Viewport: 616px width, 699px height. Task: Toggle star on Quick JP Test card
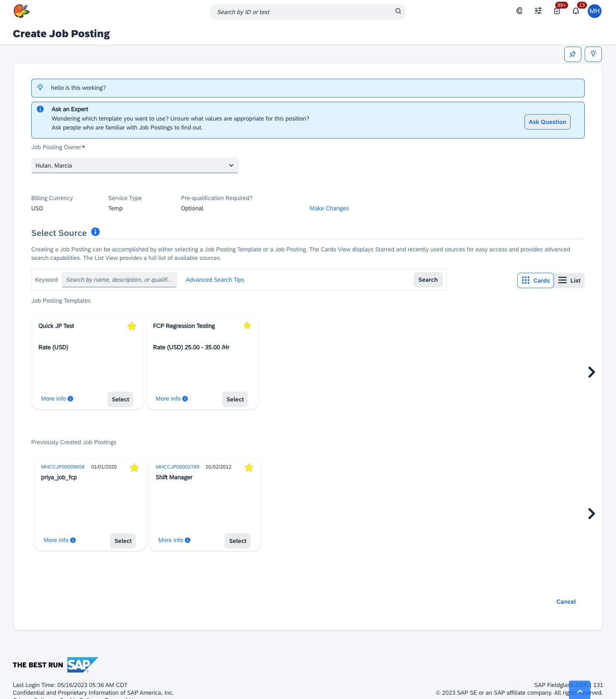point(132,326)
